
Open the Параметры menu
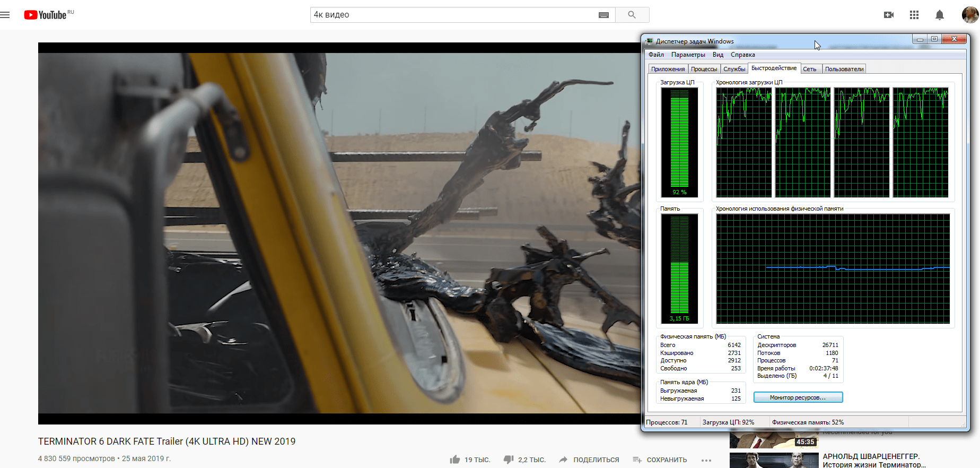pyautogui.click(x=688, y=55)
